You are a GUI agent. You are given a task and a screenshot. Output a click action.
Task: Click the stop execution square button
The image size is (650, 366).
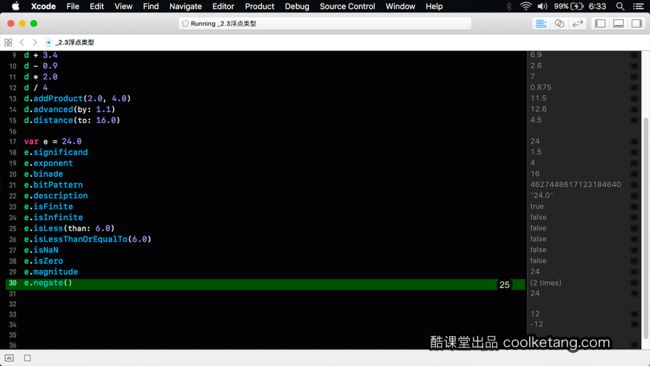(x=27, y=358)
